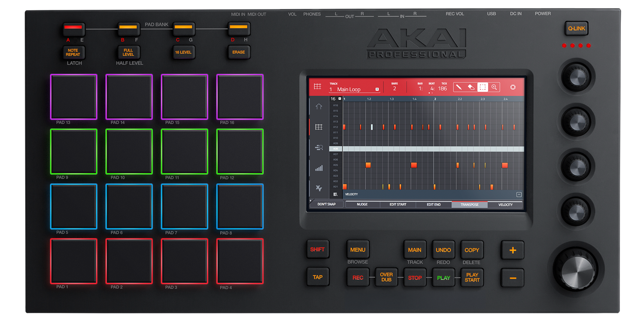Open the track dropdown for Main Loop
Image resolution: width=644 pixels, height=322 pixels.
click(x=377, y=89)
